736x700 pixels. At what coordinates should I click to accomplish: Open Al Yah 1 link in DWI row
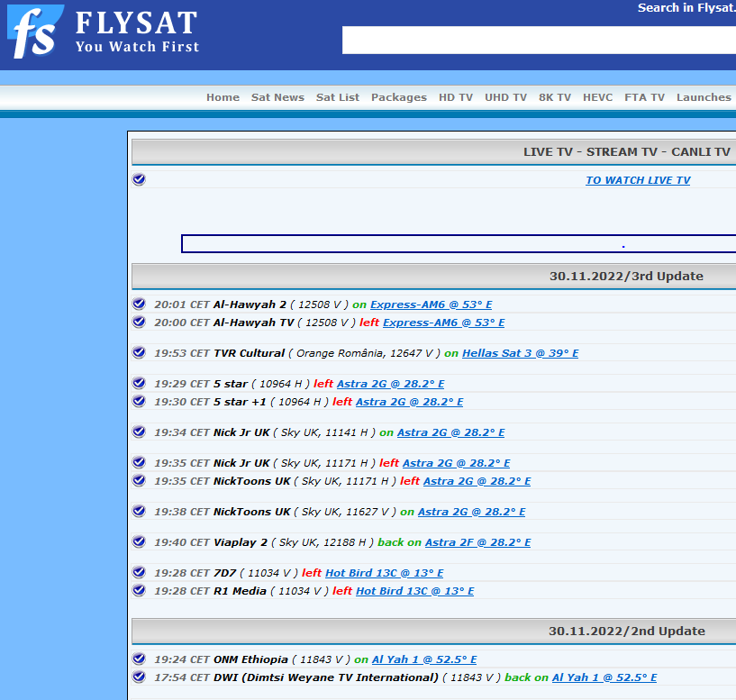[x=604, y=677]
